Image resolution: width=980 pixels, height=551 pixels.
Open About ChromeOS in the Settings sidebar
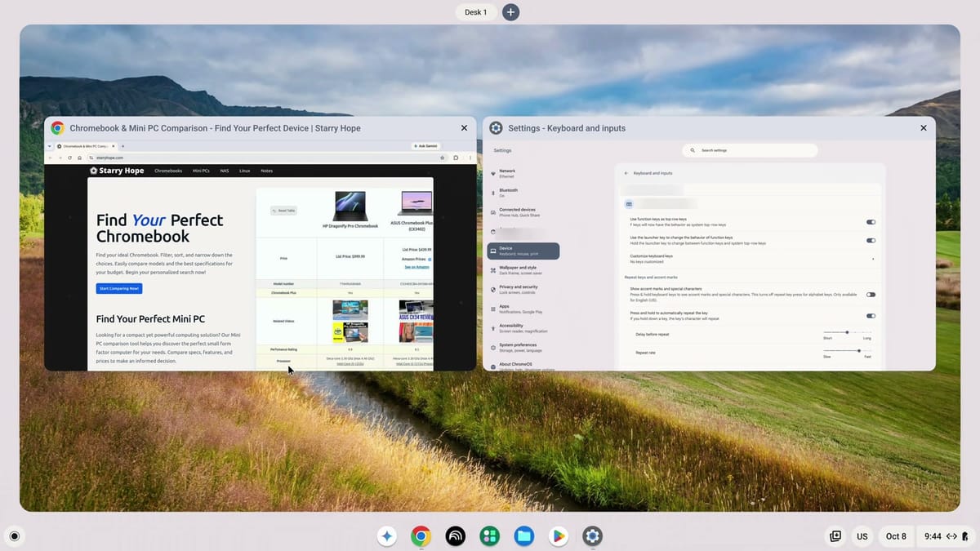pyautogui.click(x=523, y=366)
